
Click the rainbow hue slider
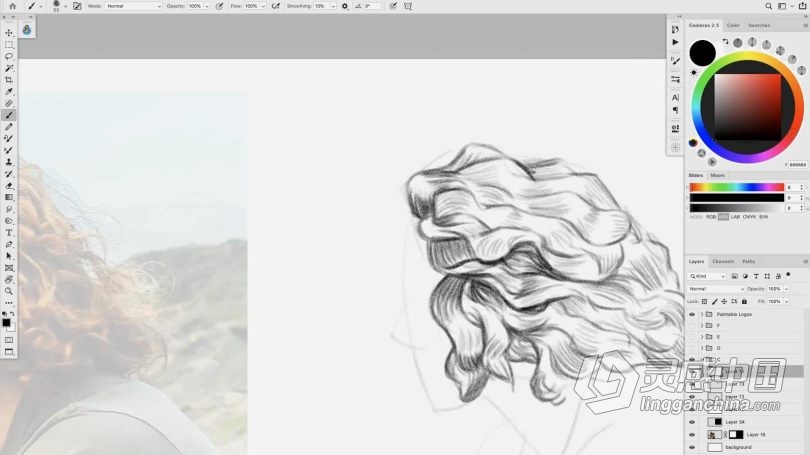point(737,187)
